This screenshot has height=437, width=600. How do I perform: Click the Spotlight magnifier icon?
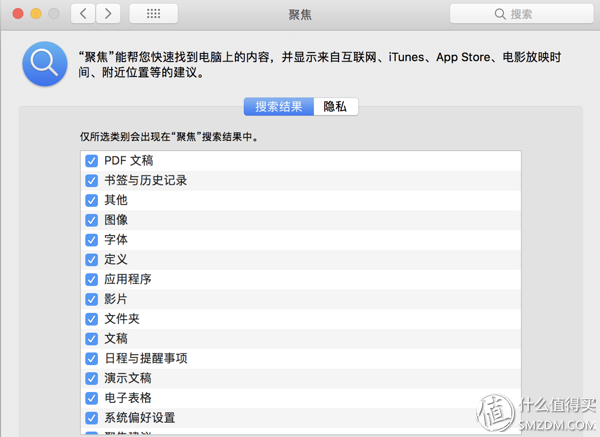click(x=45, y=64)
